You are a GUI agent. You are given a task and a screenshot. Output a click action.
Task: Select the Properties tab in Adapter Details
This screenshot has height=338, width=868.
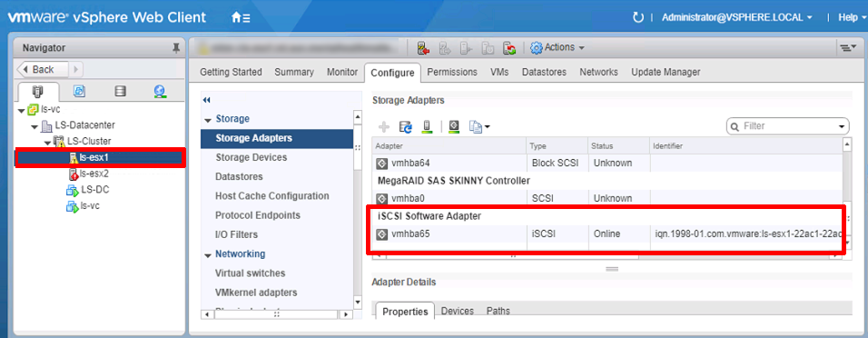coord(405,312)
